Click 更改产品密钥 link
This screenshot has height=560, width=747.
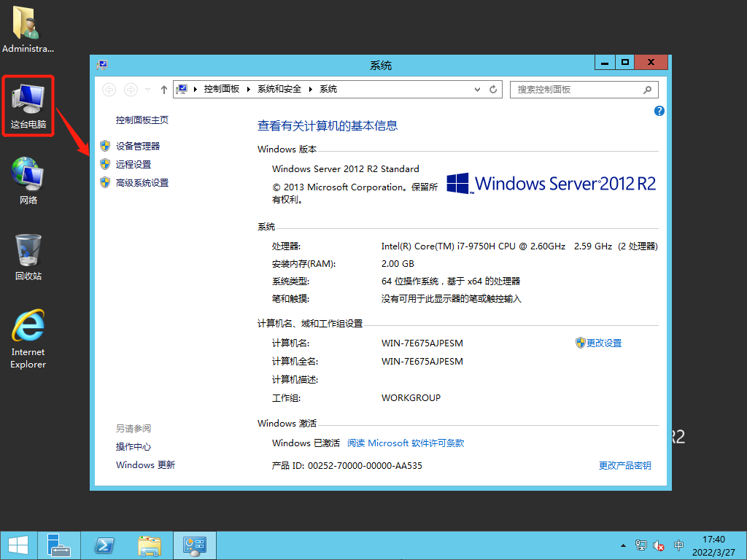624,466
